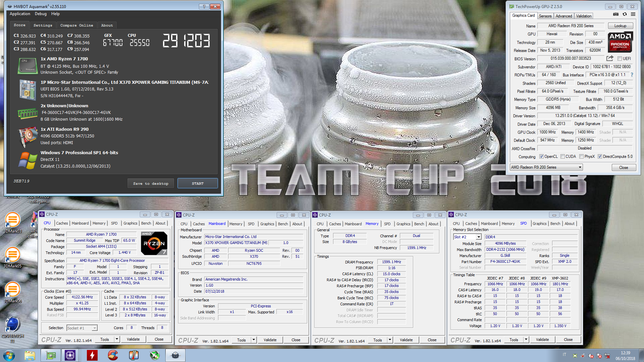Click the graphics card icon in Aquamark
This screenshot has height=362, width=644.
click(28, 137)
